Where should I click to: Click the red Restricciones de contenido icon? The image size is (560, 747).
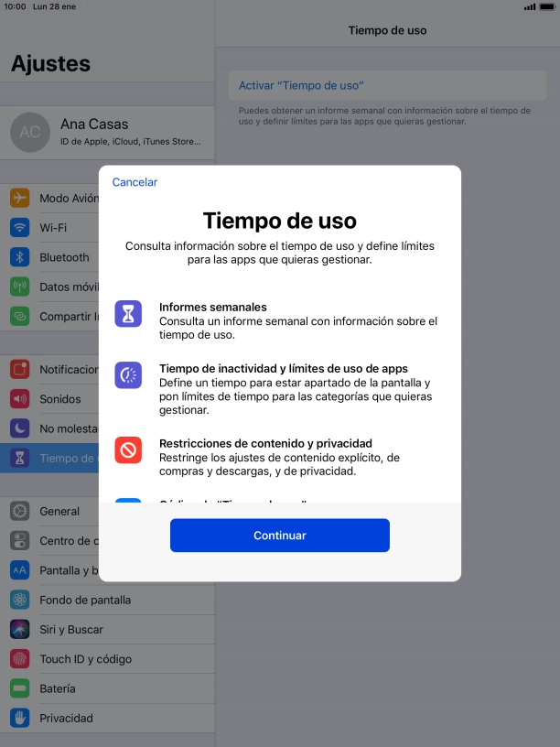(x=128, y=449)
